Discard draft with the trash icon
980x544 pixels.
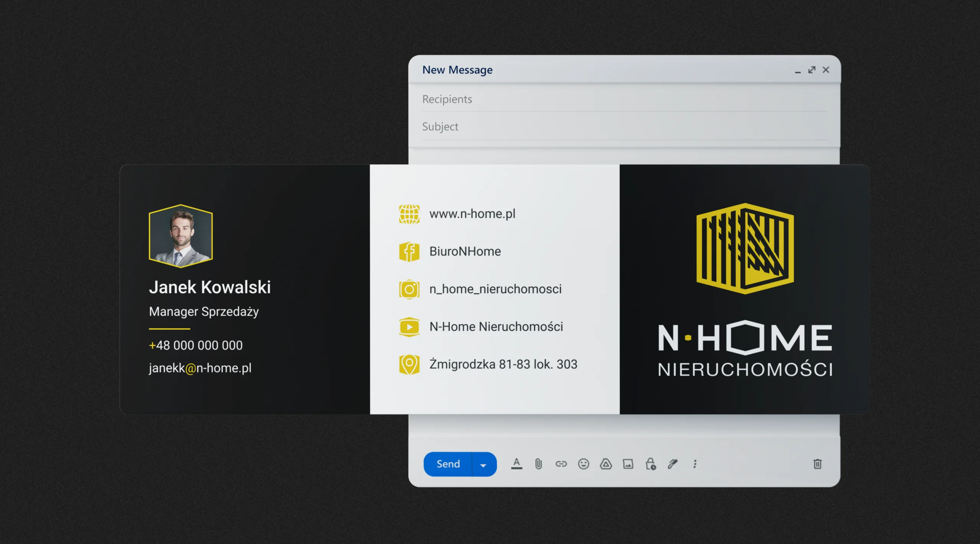817,464
